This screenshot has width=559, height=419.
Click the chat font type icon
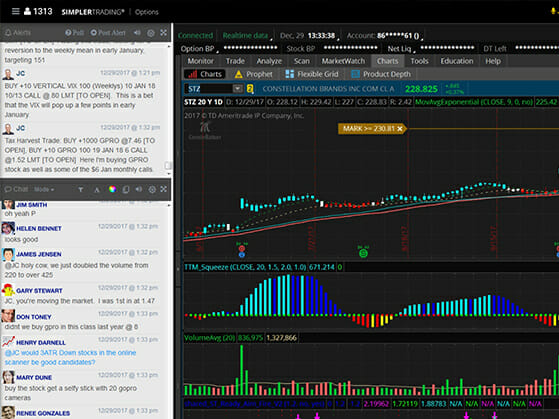(x=81, y=190)
